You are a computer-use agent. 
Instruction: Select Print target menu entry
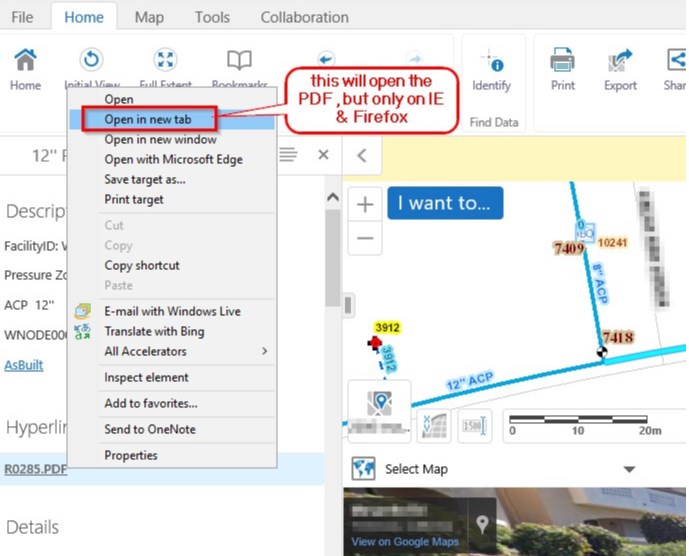coord(172,200)
